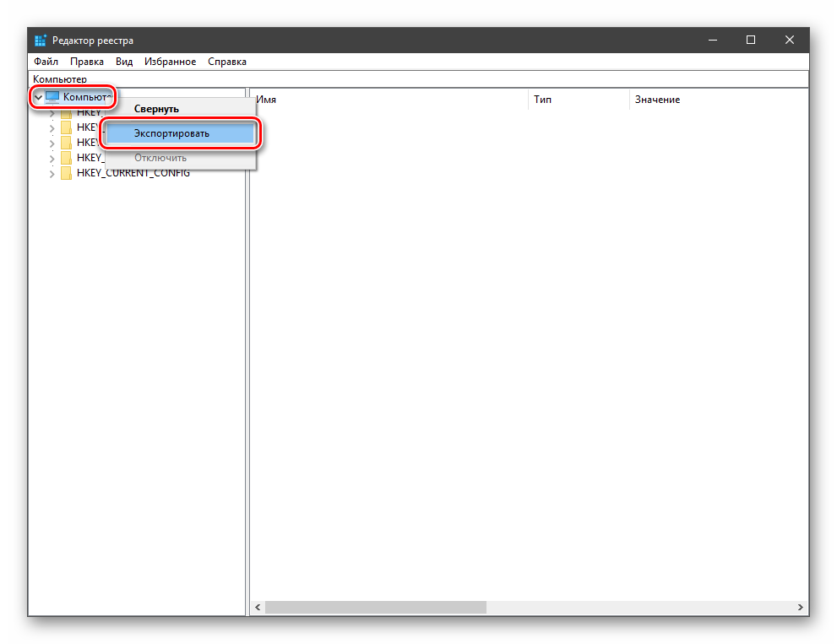837x644 pixels.
Task: Click the address bar showing Компьютер
Action: coord(418,79)
